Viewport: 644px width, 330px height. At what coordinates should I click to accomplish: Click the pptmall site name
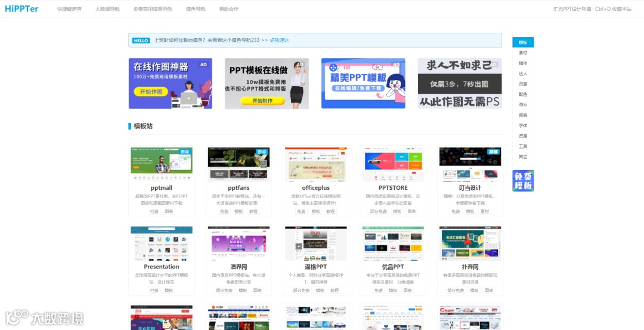tap(162, 188)
